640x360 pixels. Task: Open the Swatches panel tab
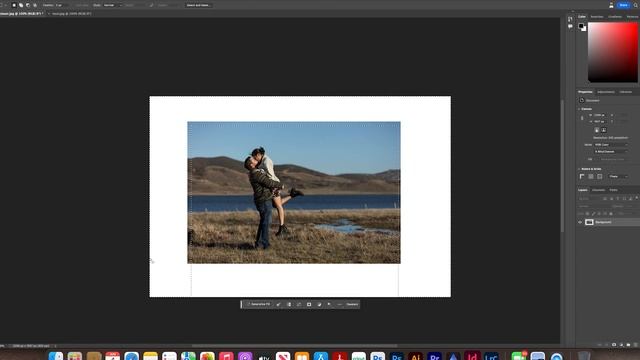coord(597,17)
